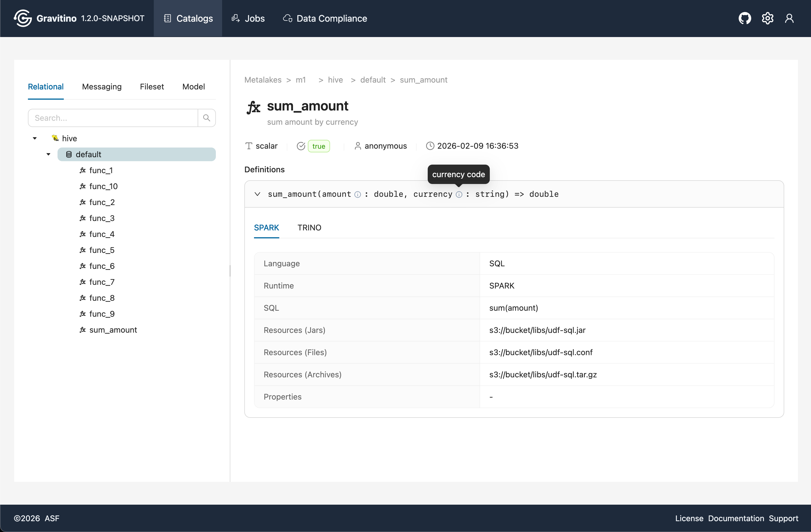The image size is (811, 532).
Task: Open the settings gear icon
Action: tap(767, 19)
